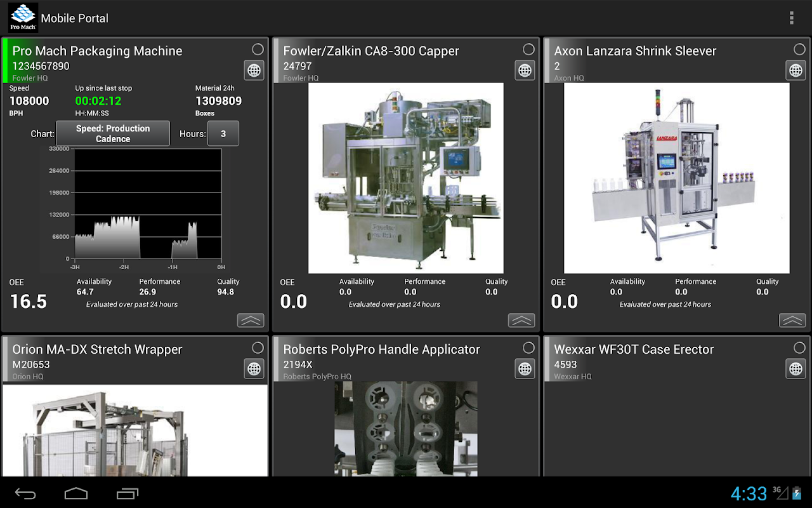The width and height of the screenshot is (812, 508).
Task: Open globe icon on Fowler/Zalkin Capper card
Action: [525, 70]
